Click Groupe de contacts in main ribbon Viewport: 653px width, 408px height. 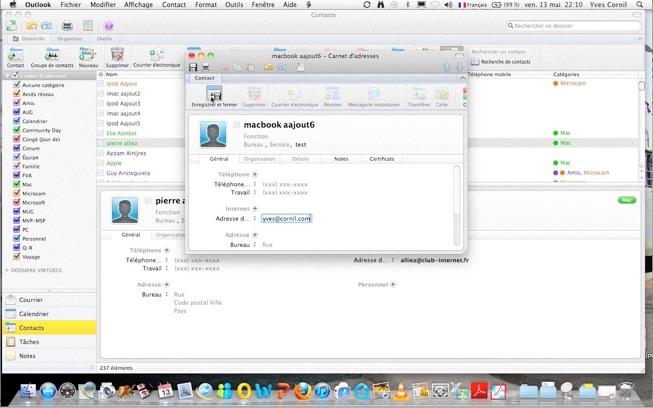52,57
